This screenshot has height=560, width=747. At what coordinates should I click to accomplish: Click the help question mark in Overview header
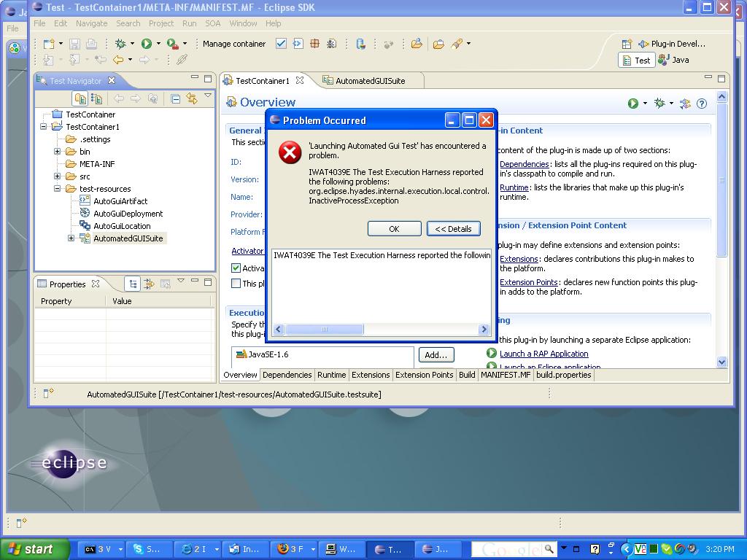(x=701, y=104)
